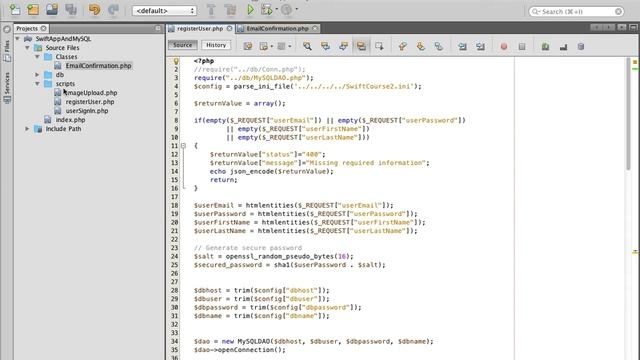Open the Forward history dropdown arrow
Viewport: 640px width, 360px height.
(x=290, y=47)
